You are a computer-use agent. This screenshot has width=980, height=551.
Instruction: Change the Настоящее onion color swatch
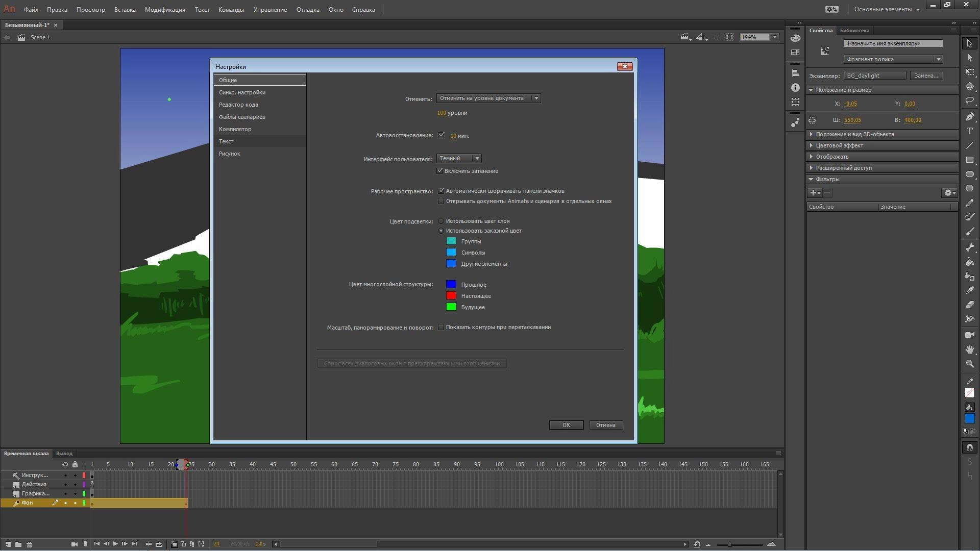(451, 296)
